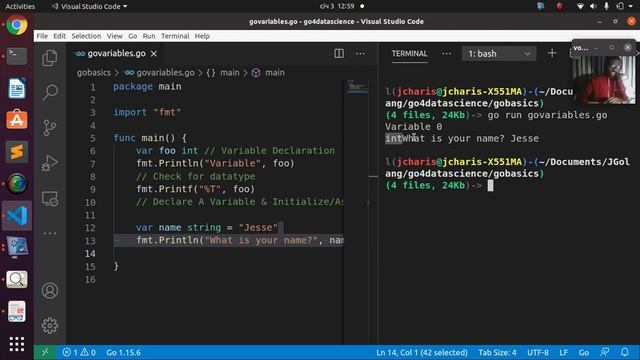Open the Run and Debug view
This screenshot has width=640, height=360.
point(50,163)
